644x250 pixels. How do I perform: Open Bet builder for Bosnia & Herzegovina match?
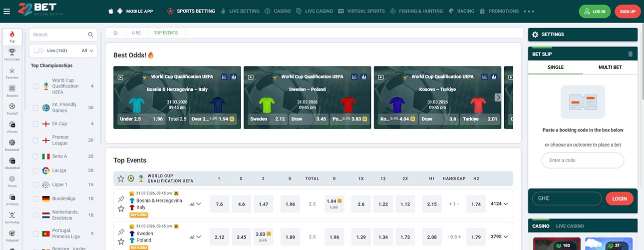click(x=139, y=214)
